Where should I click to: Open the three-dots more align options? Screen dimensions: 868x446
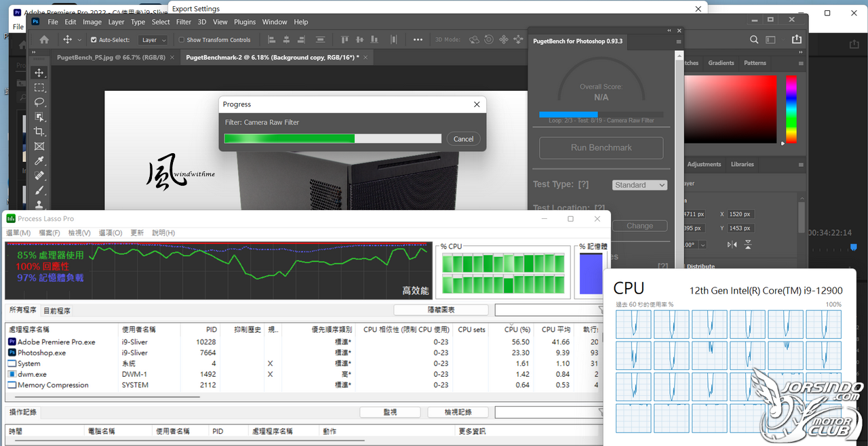point(419,40)
